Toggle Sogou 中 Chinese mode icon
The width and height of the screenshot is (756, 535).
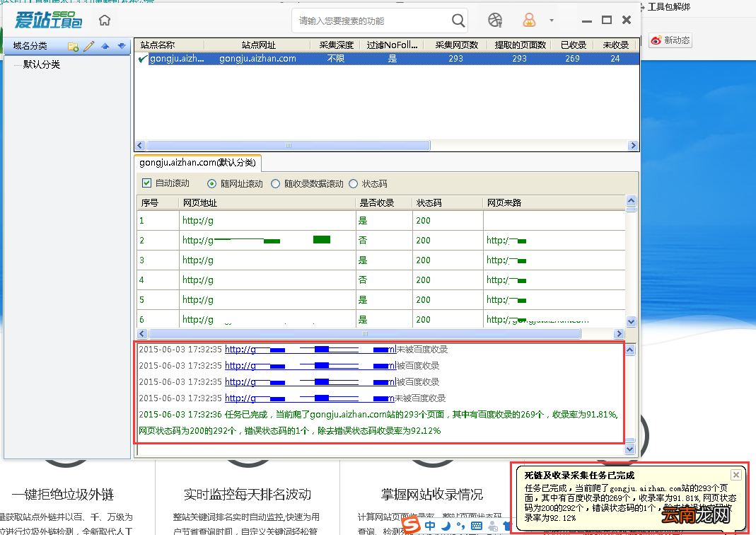pos(430,526)
